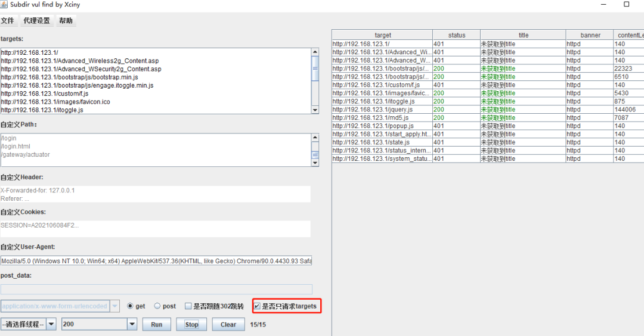Focus the 自定义Header input area
Screen dimensions: 644x336
pos(155,194)
